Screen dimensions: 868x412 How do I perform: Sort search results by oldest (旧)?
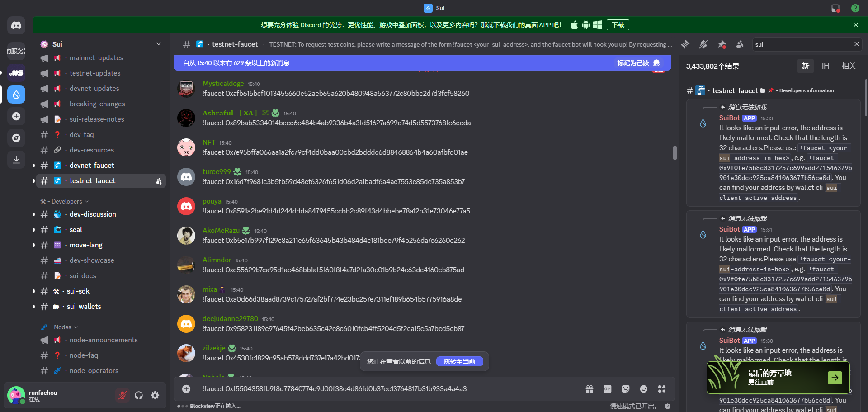click(826, 66)
